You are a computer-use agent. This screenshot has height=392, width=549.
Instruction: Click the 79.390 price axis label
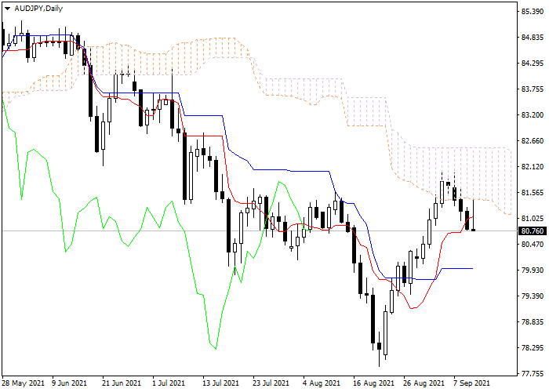[533, 296]
